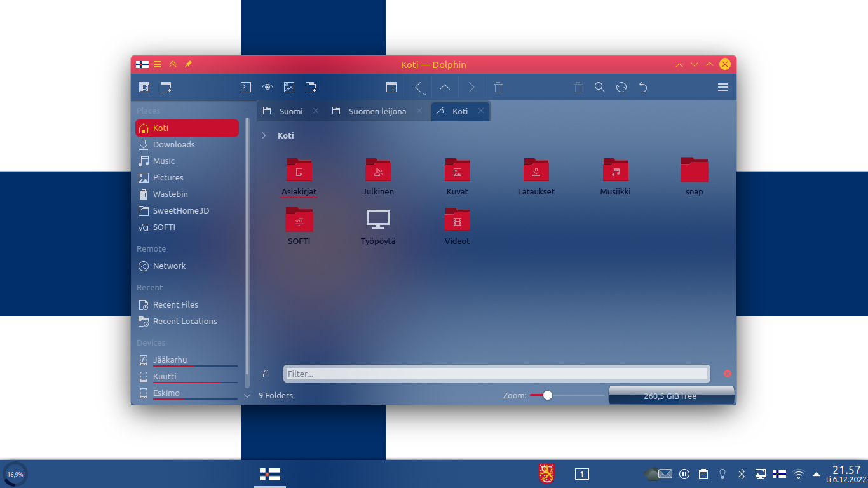Click the search magnifier icon

click(x=600, y=87)
